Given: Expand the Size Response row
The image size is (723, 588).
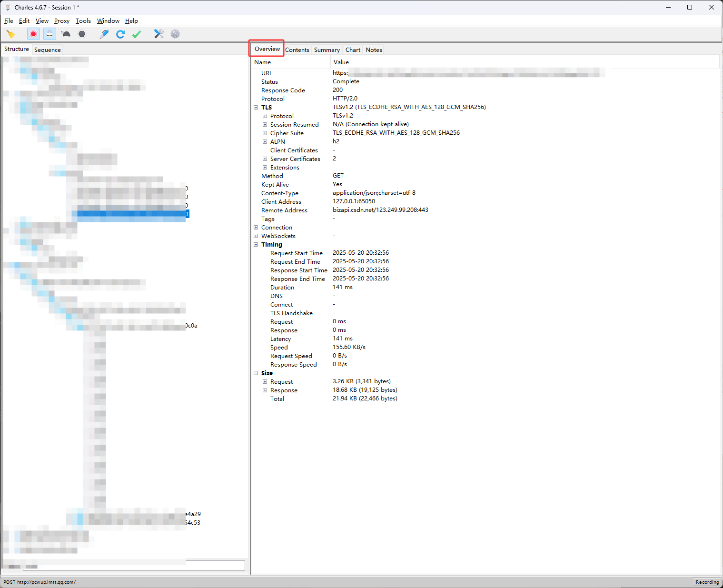Looking at the screenshot, I should point(265,390).
